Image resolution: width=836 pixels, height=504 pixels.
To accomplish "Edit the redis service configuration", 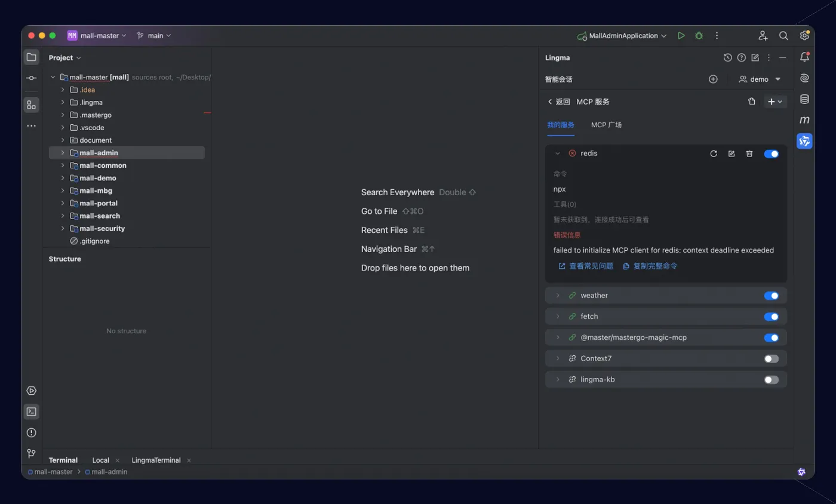I will click(731, 153).
